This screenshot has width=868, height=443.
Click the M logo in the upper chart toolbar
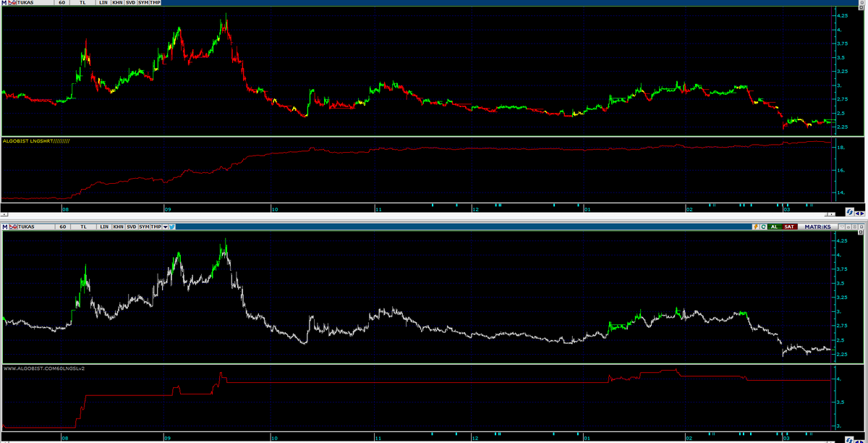point(5,3)
